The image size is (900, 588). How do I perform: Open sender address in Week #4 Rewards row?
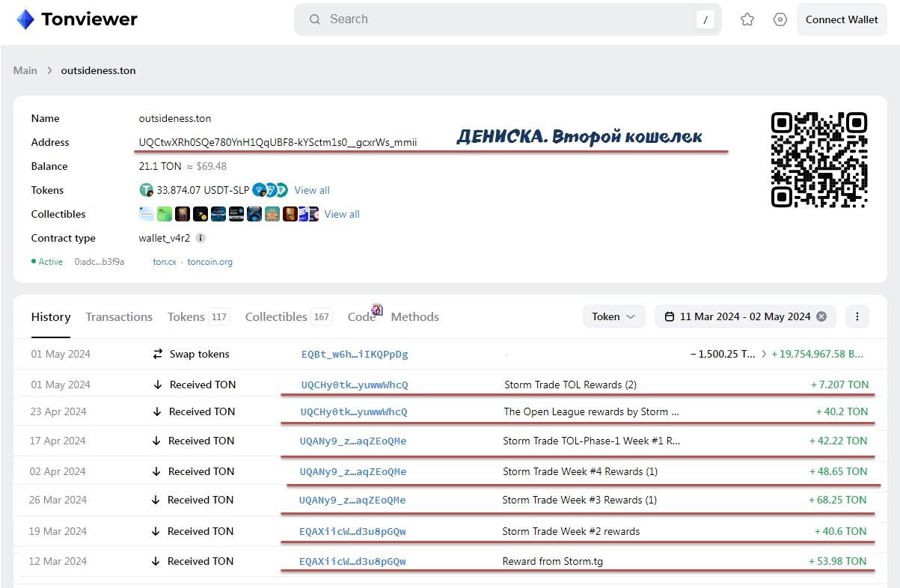tap(353, 471)
